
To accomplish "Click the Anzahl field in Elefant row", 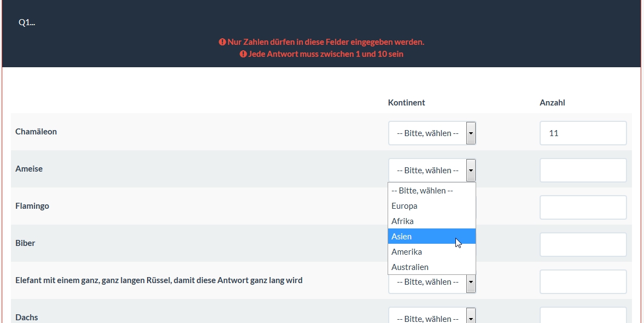I will tap(583, 282).
